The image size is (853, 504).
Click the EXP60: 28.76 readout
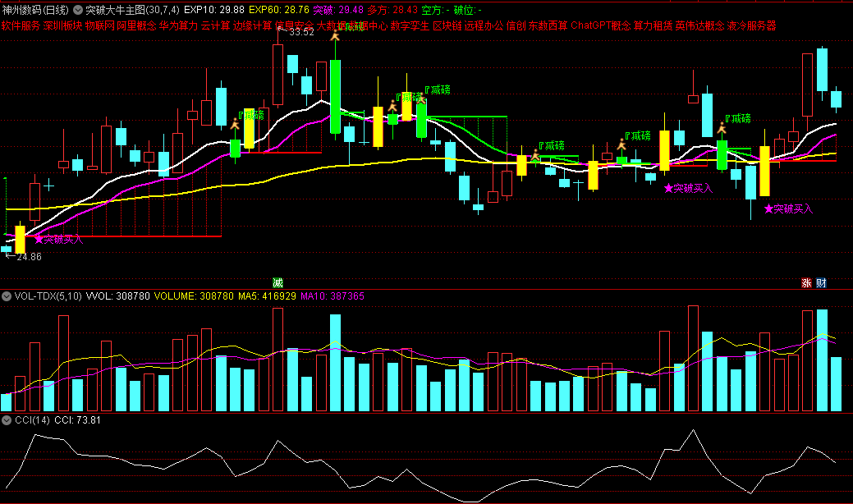coord(278,10)
